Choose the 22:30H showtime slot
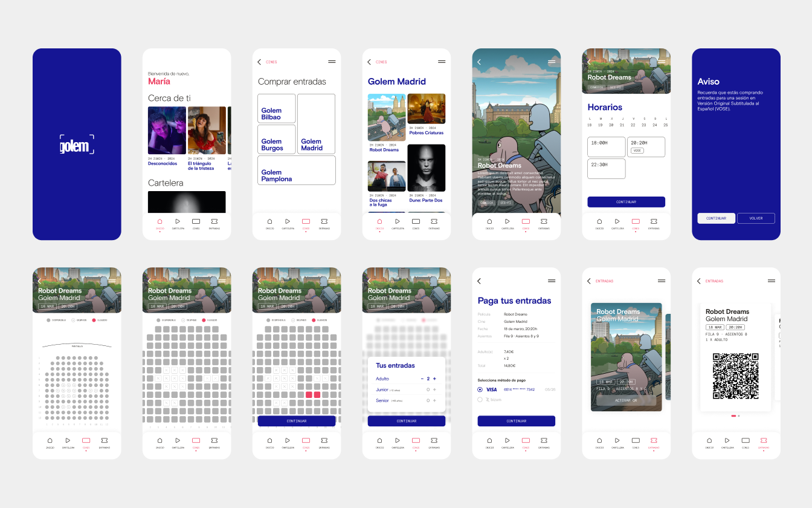Image resolution: width=812 pixels, height=508 pixels. (x=606, y=168)
